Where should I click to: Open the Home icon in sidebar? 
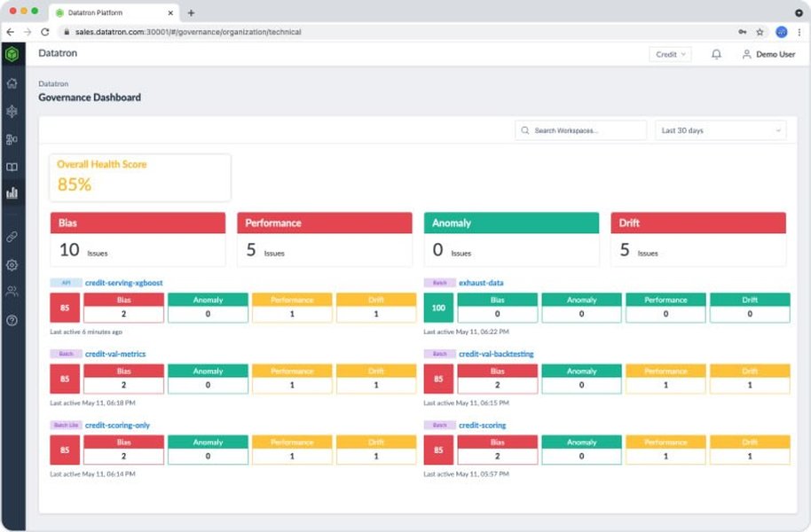click(12, 83)
